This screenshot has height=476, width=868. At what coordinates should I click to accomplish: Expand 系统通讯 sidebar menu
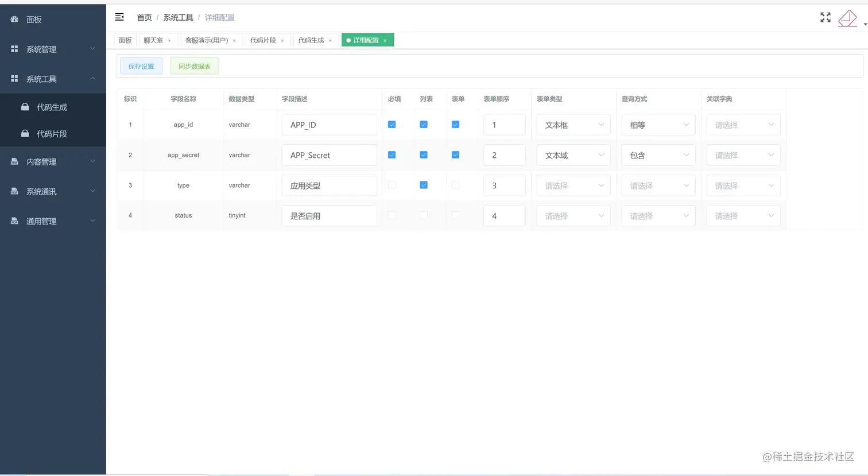[53, 192]
